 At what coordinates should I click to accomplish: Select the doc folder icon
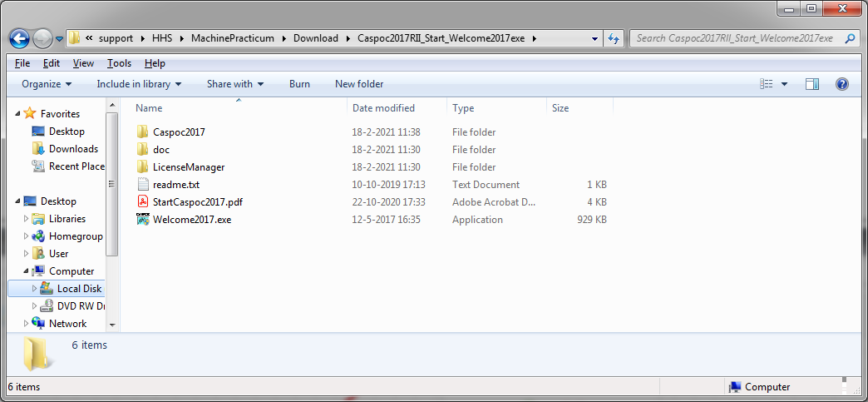[x=143, y=150]
